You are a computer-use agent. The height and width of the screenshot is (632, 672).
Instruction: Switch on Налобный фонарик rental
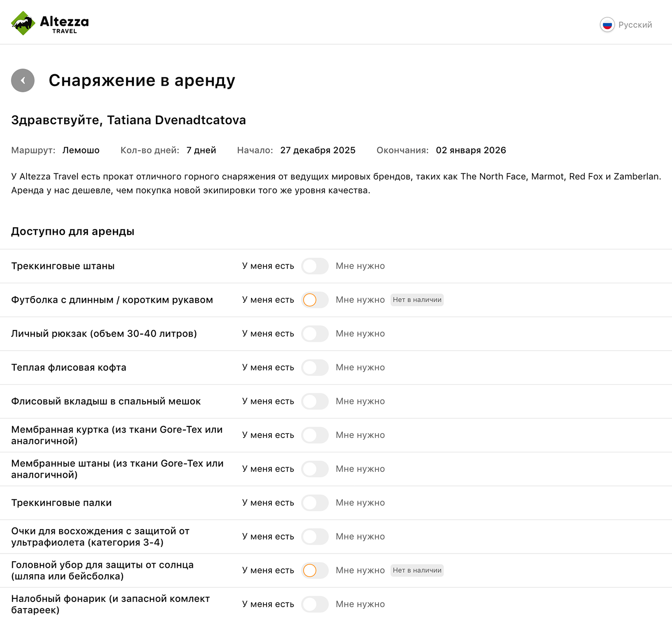tap(315, 604)
